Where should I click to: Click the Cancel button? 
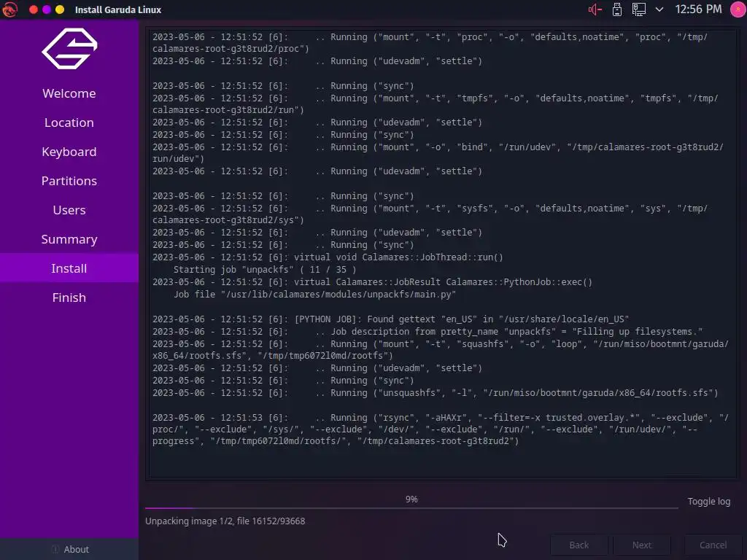(713, 545)
